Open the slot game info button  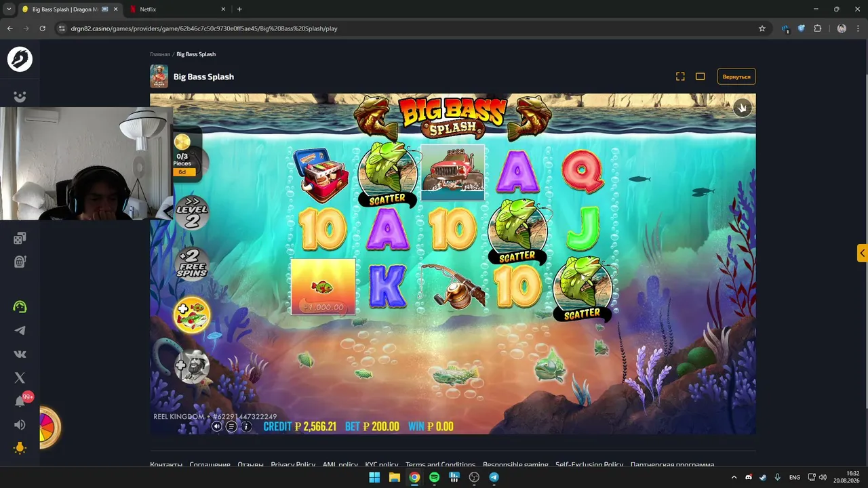(x=246, y=426)
